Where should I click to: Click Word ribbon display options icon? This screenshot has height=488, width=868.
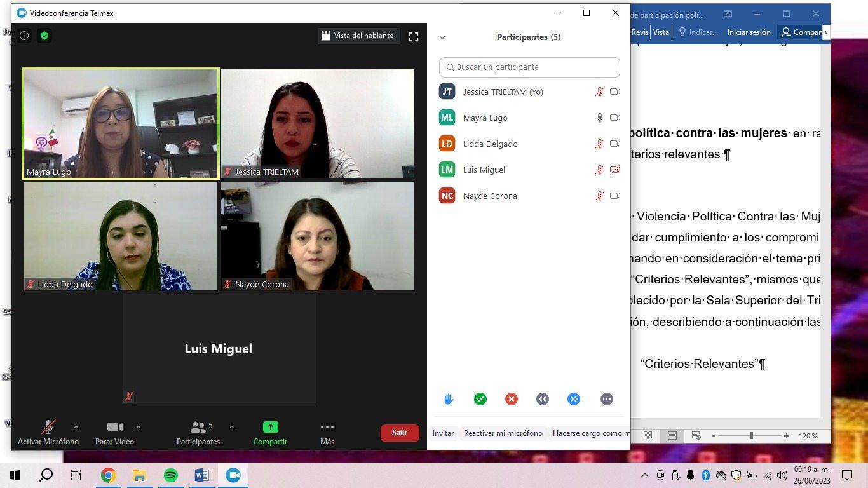click(x=728, y=13)
